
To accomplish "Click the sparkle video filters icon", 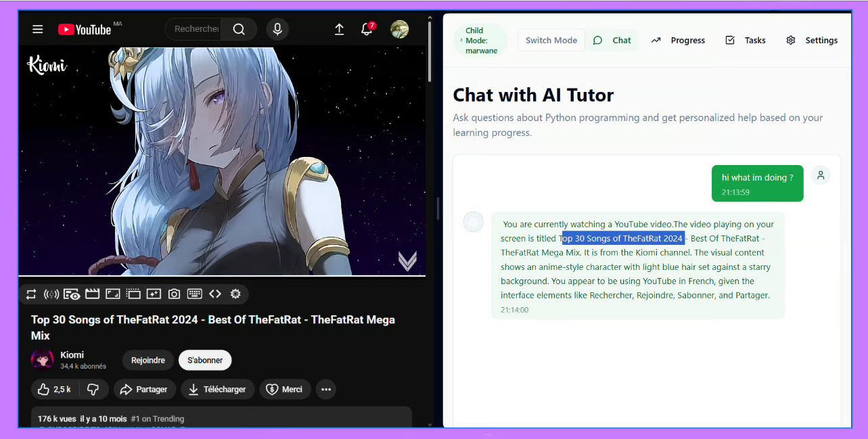I will (x=154, y=294).
